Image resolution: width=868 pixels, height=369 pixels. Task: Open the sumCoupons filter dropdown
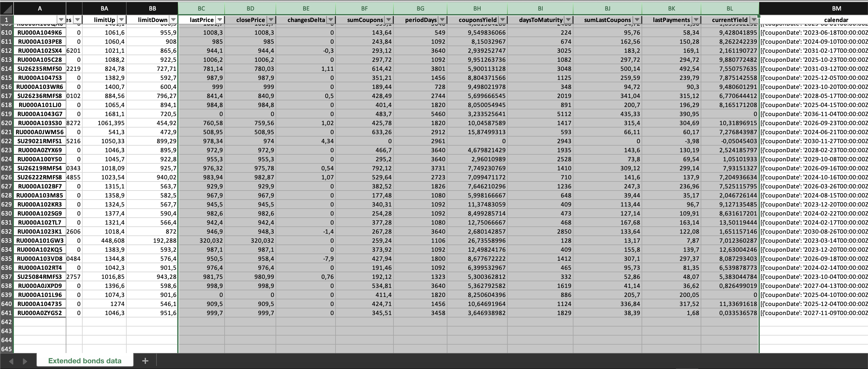pyautogui.click(x=389, y=20)
